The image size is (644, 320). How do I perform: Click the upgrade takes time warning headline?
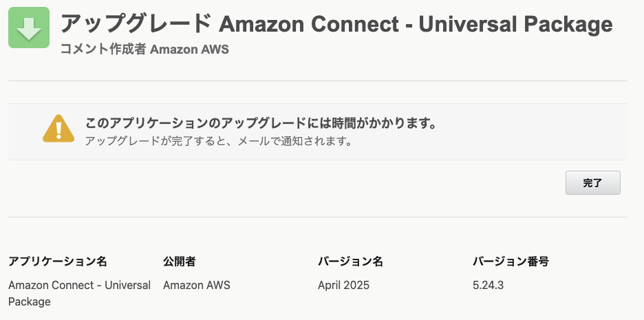click(x=261, y=122)
